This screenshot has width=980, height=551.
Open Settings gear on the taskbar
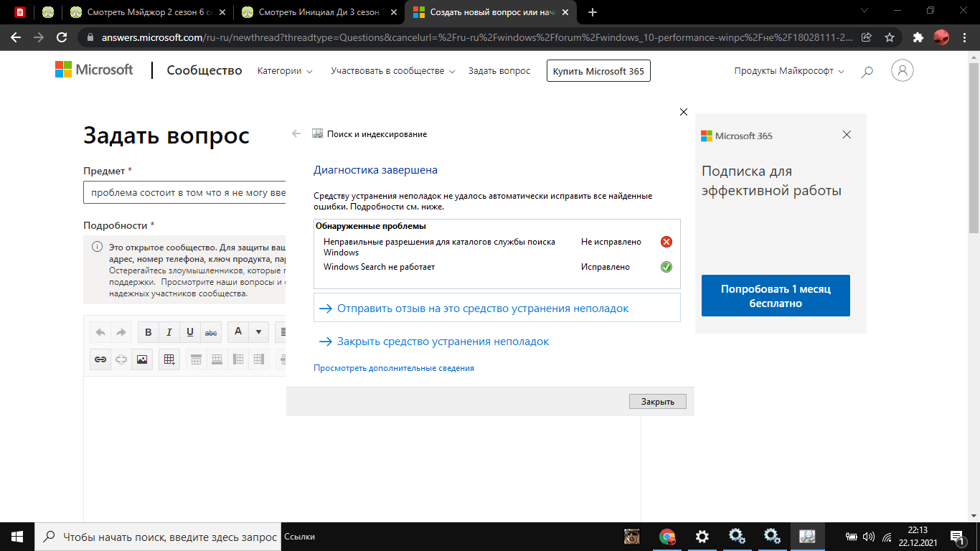702,536
